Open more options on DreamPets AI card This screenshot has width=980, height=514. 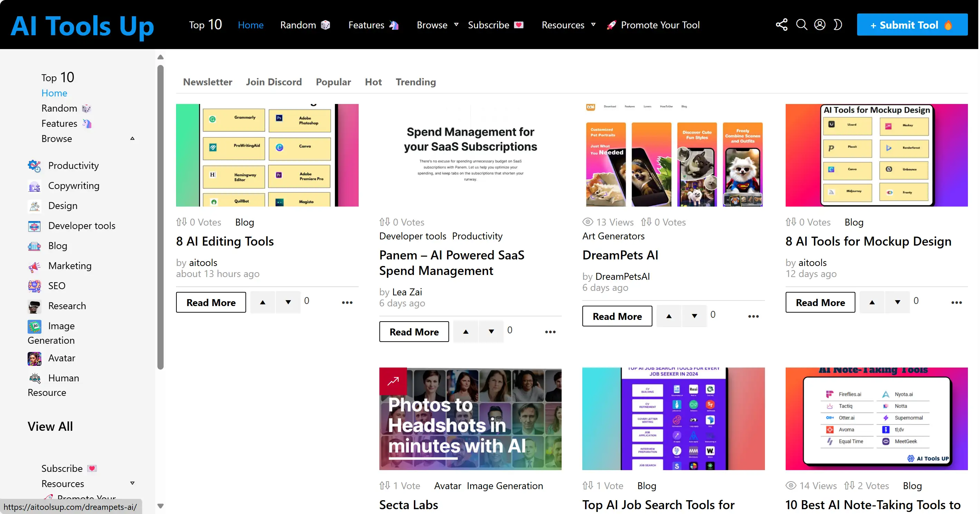point(753,316)
